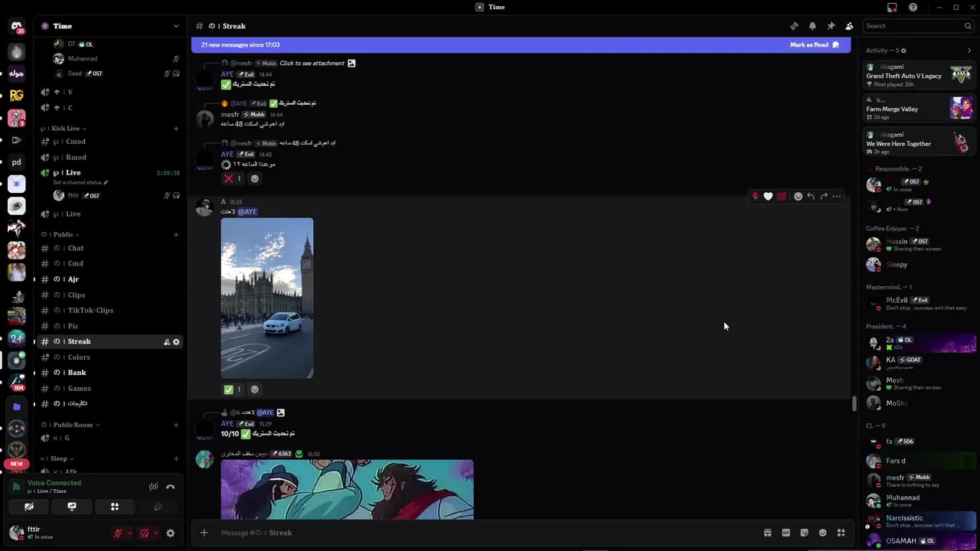The height and width of the screenshot is (551, 980).
Task: Open the emoji picker in message bar
Action: tap(822, 533)
